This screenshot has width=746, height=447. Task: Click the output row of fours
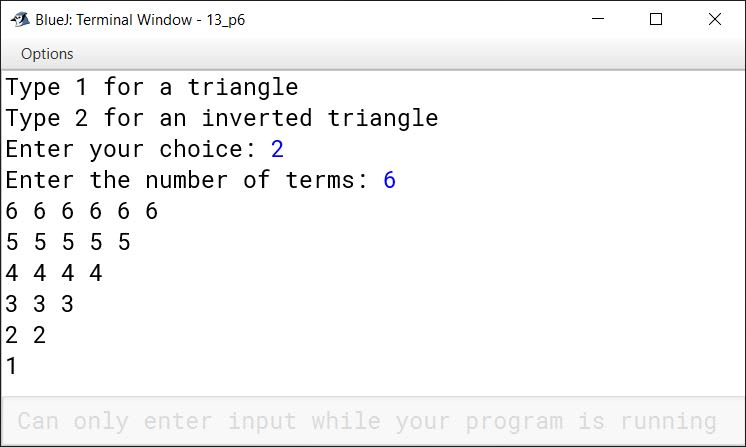(54, 273)
